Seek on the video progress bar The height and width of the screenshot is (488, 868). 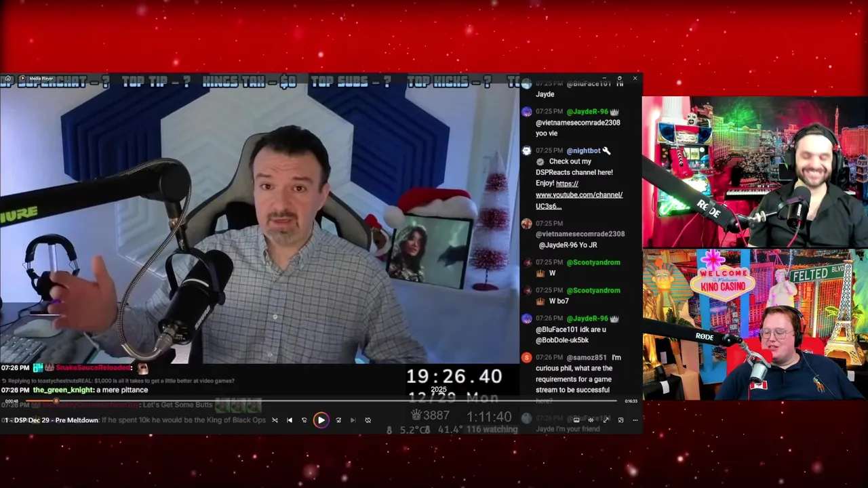coord(322,401)
